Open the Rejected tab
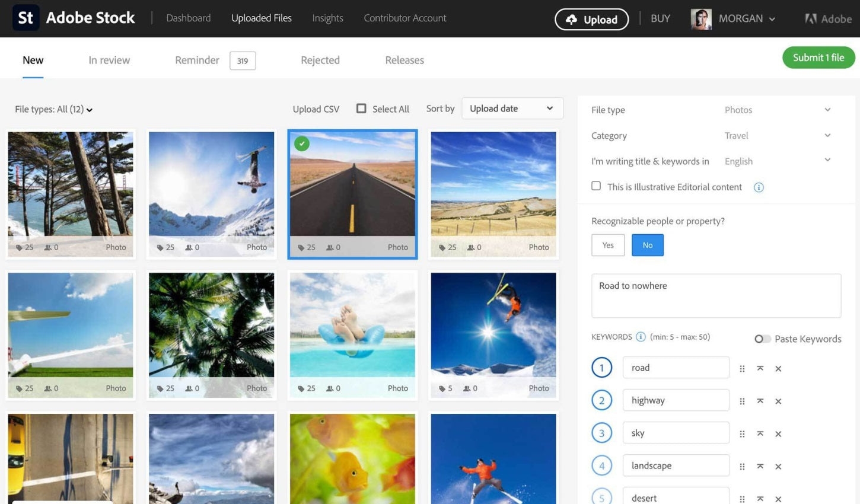 point(320,60)
